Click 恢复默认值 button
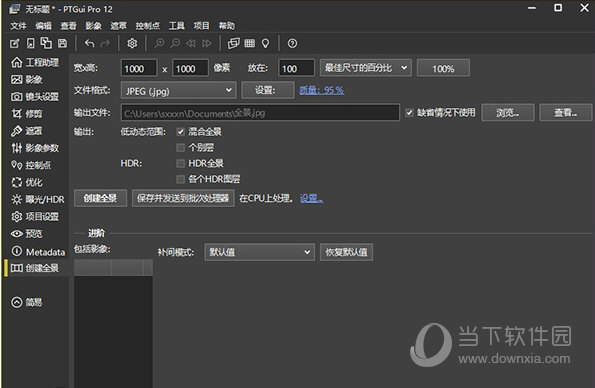The height and width of the screenshot is (388, 595). tap(346, 252)
